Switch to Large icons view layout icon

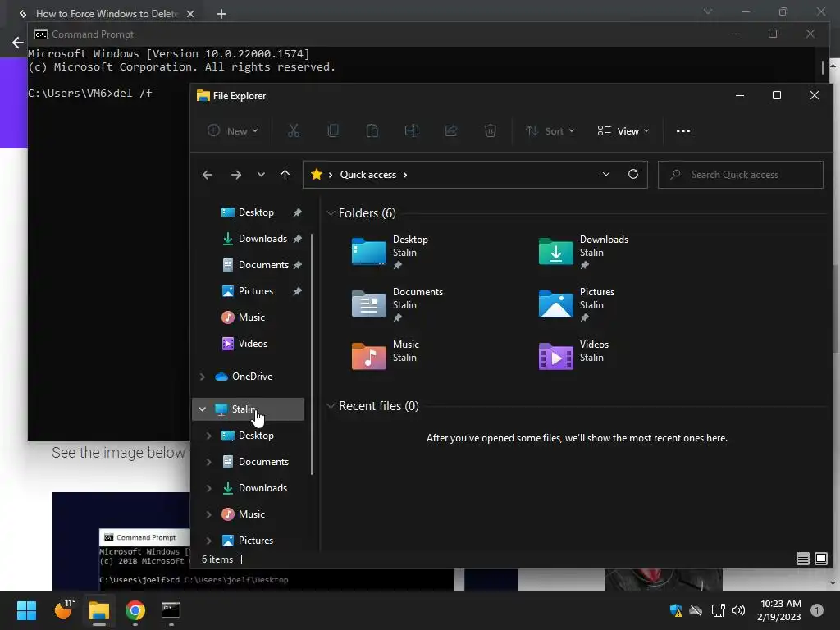click(820, 559)
